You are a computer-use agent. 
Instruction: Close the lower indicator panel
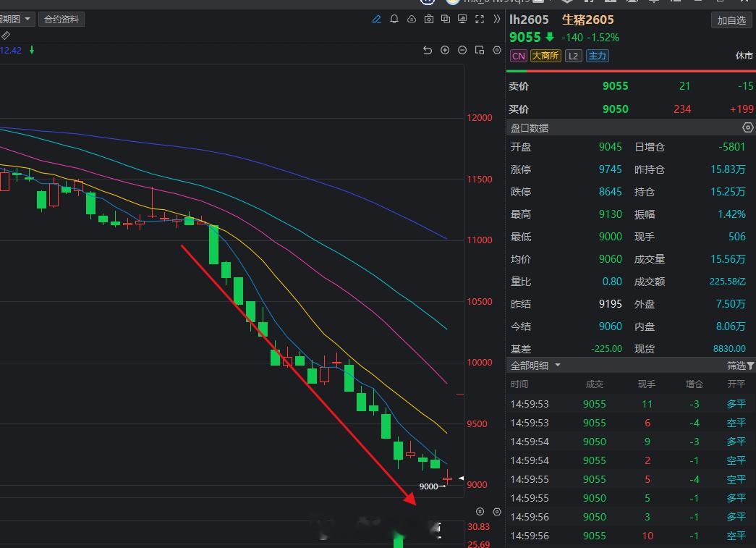click(480, 512)
